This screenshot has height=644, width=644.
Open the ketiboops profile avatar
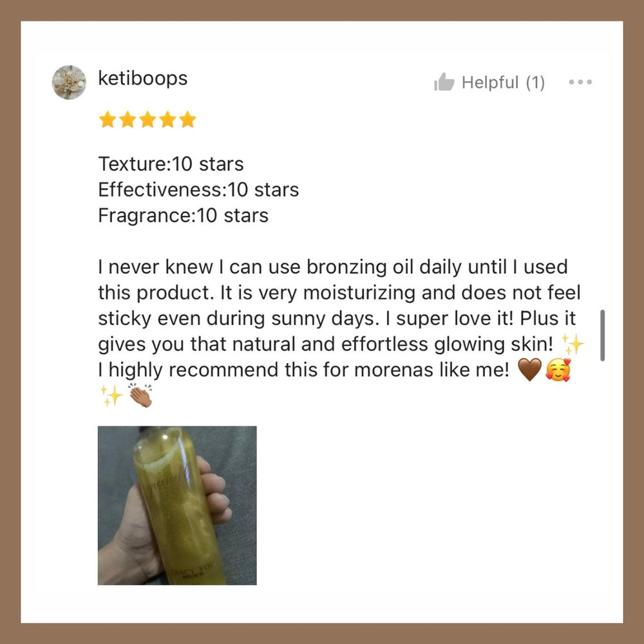(69, 82)
